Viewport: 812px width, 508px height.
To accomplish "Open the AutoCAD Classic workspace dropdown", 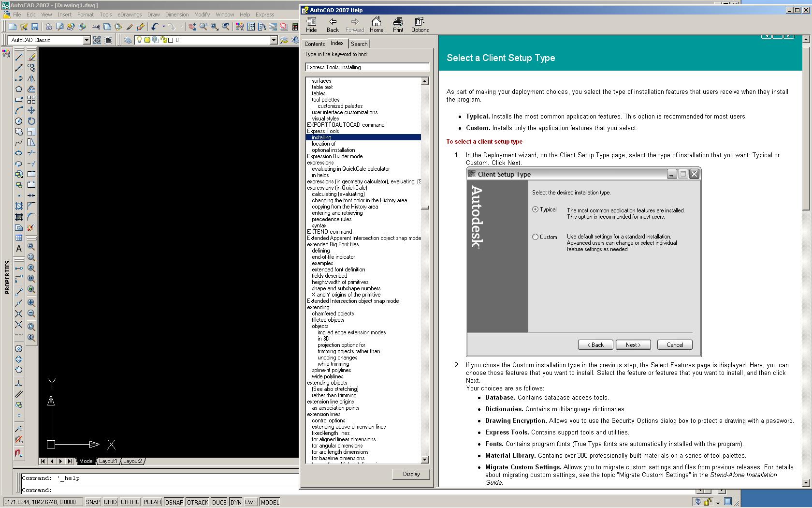I will coord(87,40).
